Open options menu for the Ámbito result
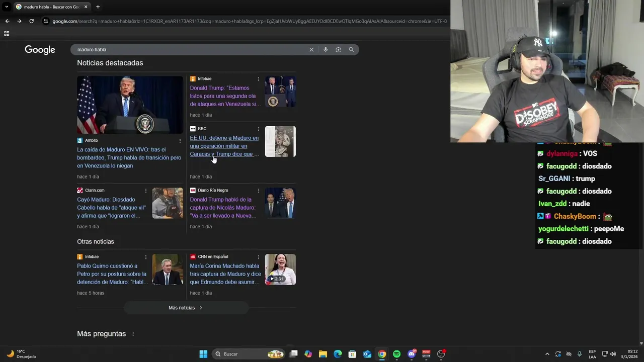 coord(180,141)
